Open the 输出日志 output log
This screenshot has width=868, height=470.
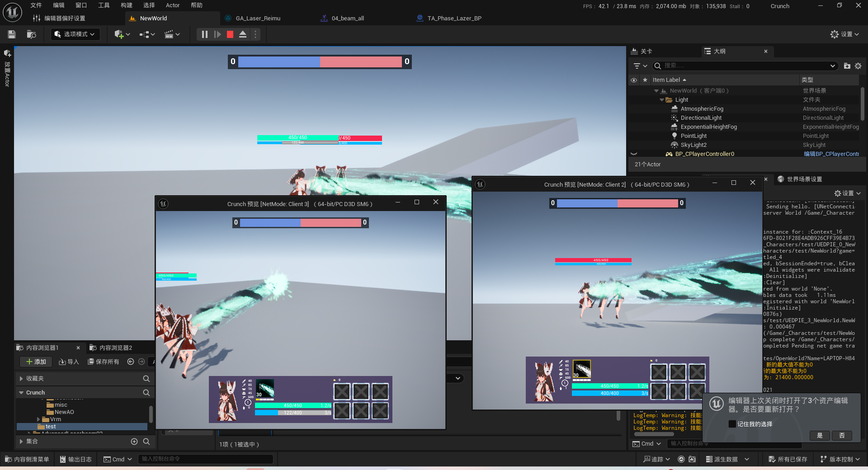click(x=76, y=459)
